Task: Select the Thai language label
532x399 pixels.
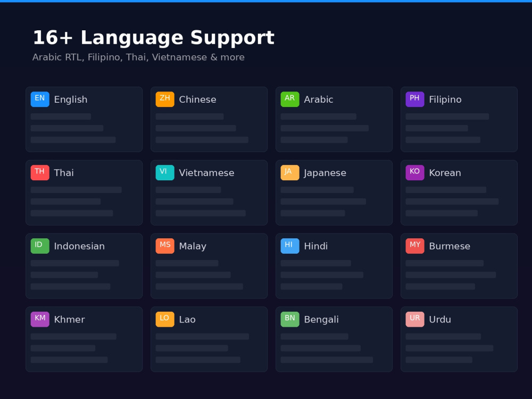Action: point(64,173)
